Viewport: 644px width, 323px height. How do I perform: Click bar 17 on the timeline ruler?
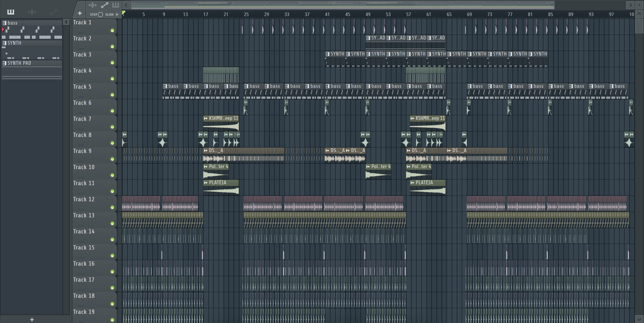(205, 15)
